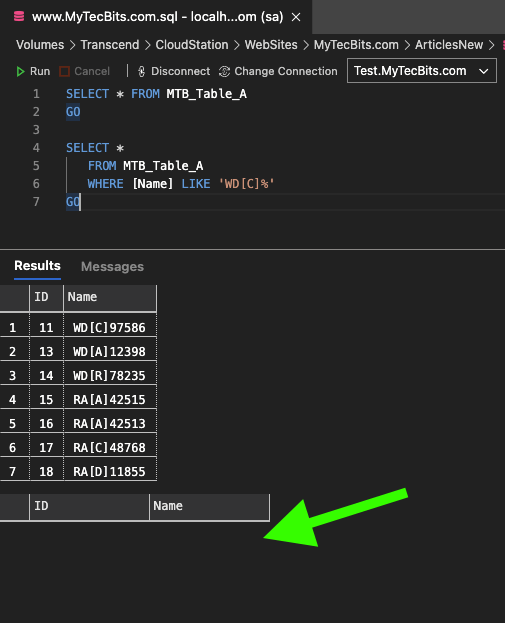Viewport: 505px width, 623px height.
Task: Click the ID column header in second grid
Action: click(x=89, y=507)
